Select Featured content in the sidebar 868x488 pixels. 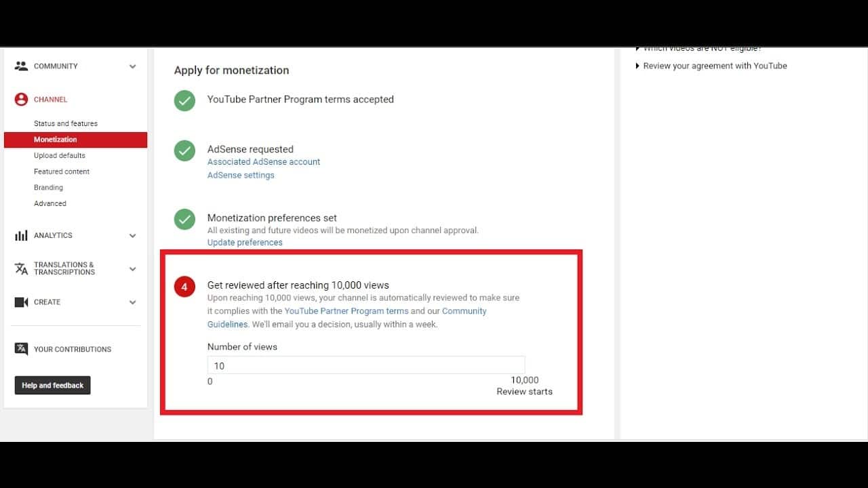click(62, 171)
